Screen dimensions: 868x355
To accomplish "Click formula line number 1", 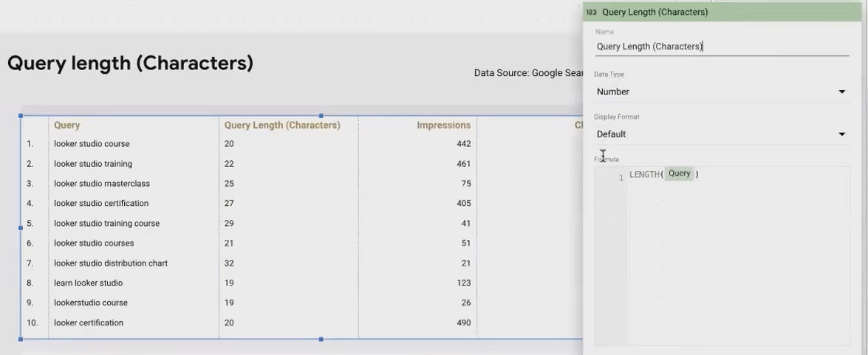I will [x=621, y=177].
